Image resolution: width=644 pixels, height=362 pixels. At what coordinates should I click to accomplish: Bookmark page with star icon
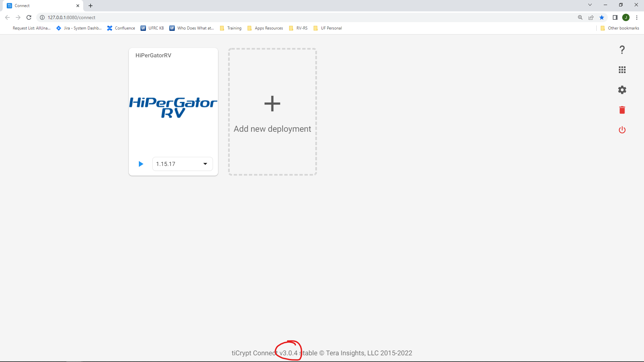(602, 17)
